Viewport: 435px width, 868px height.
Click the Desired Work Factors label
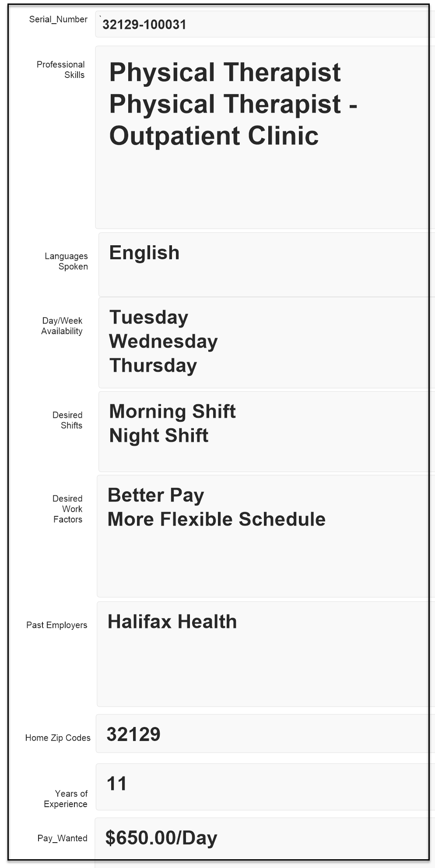tap(68, 509)
